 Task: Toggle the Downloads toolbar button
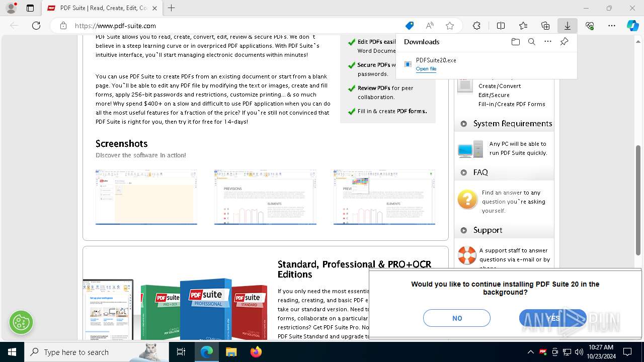coord(568,26)
